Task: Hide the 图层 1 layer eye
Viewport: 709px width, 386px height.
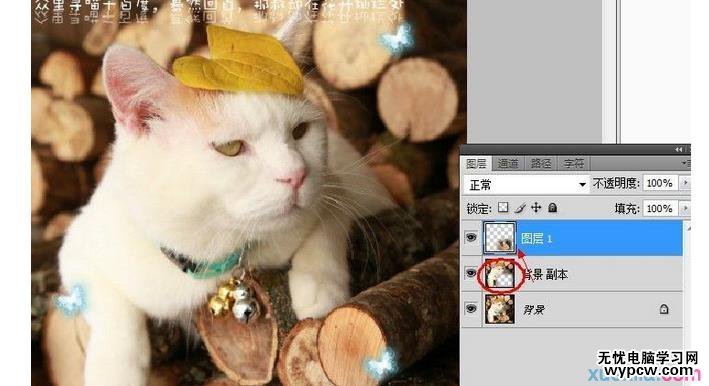Action: coord(471,237)
